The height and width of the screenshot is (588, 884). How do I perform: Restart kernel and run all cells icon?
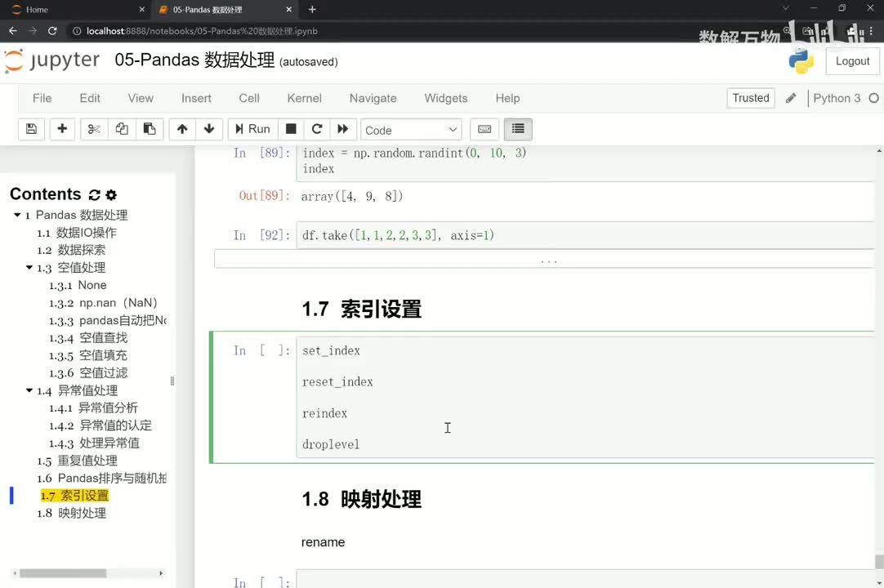click(343, 129)
